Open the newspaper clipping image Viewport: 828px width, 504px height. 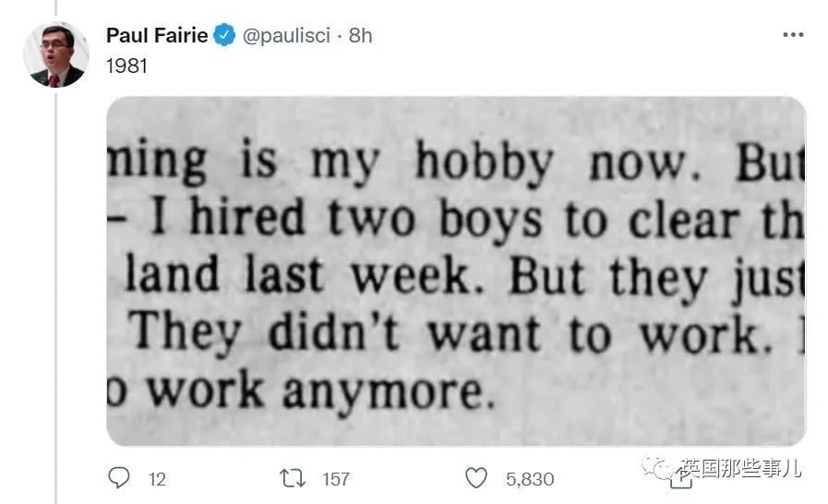click(456, 270)
